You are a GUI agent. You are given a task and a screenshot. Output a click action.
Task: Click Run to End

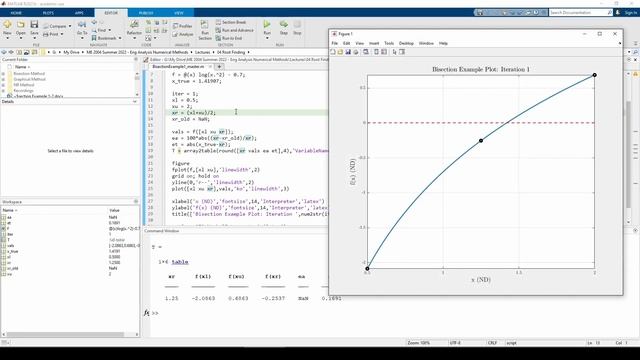(229, 38)
